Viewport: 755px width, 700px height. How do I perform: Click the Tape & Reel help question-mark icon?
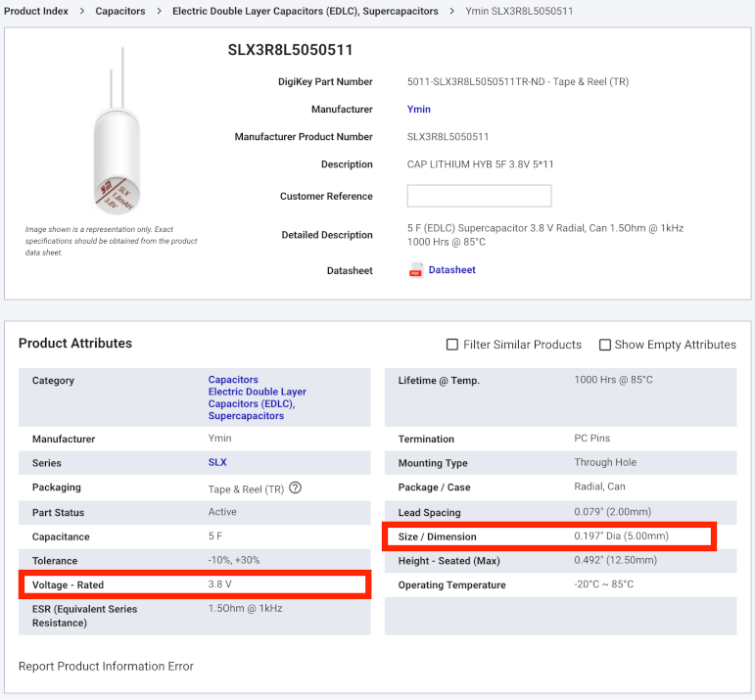(x=295, y=489)
